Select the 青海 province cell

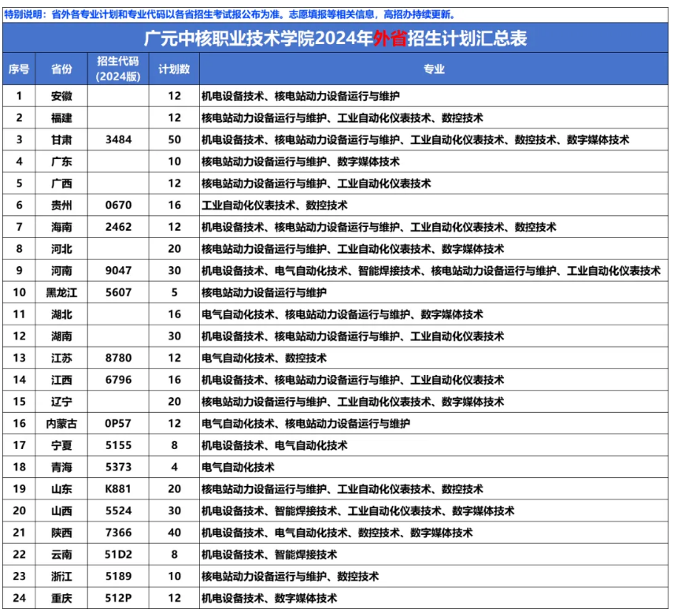click(61, 467)
